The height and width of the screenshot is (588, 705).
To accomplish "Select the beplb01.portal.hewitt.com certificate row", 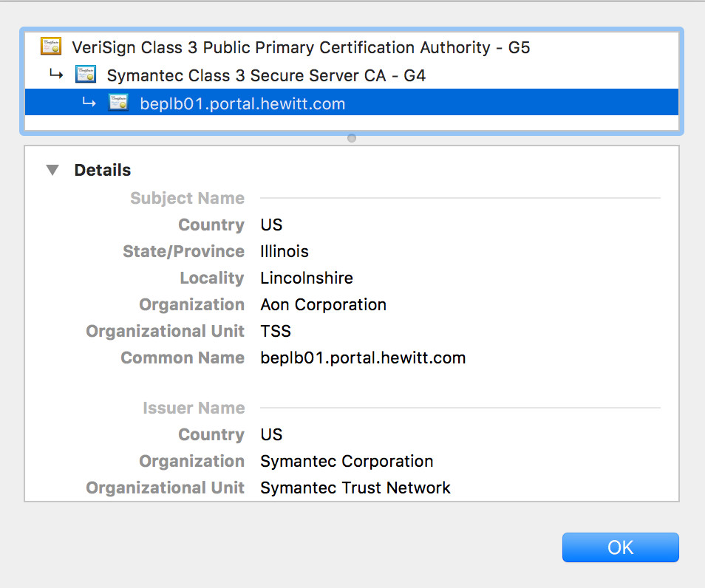I will 351,103.
